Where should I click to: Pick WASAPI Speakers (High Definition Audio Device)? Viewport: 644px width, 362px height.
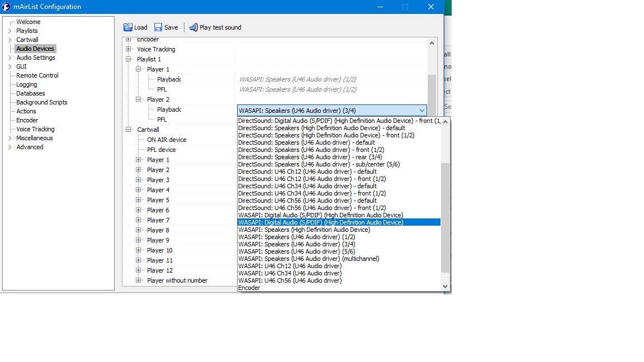coord(339,230)
